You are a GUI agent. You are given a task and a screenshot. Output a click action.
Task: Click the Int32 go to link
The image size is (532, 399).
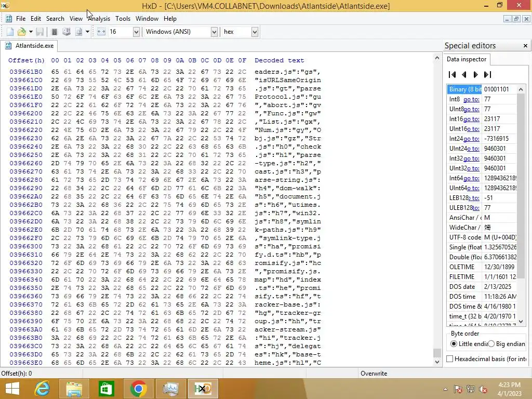pyautogui.click(x=472, y=158)
